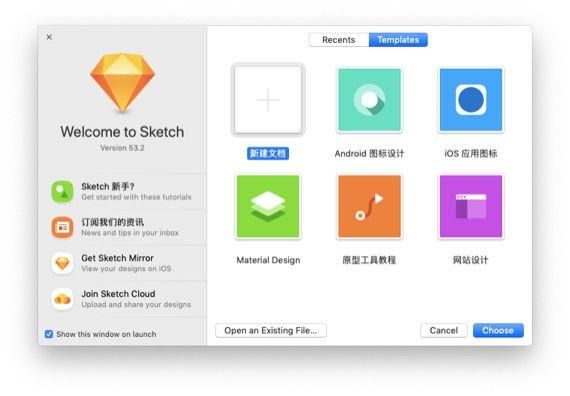Switch to the Templates tab

(398, 40)
